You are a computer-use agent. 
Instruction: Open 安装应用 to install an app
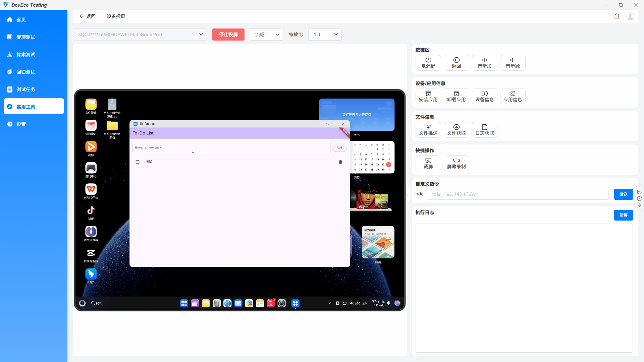point(428,96)
